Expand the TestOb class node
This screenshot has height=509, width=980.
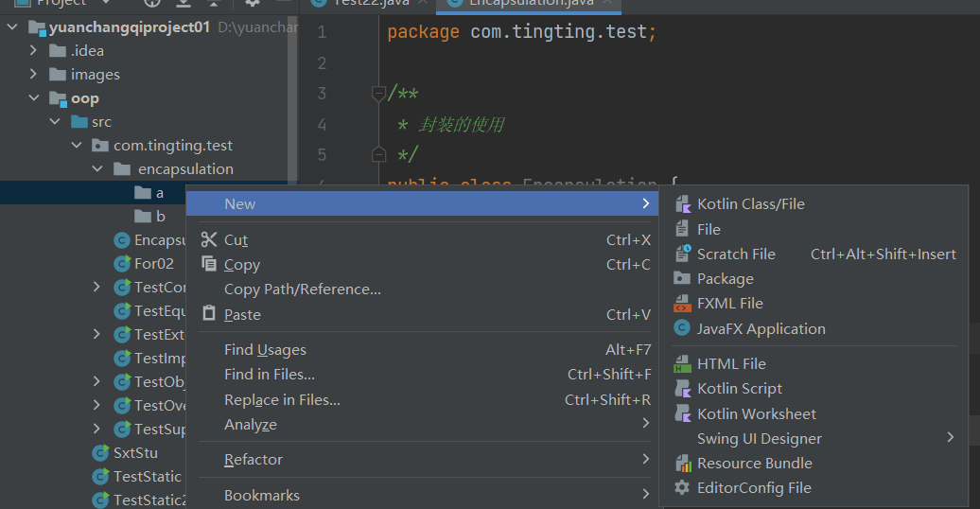[96, 381]
